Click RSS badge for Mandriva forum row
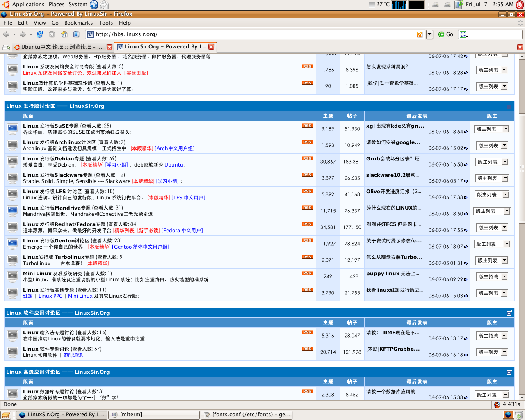This screenshot has width=525, height=420. click(307, 208)
